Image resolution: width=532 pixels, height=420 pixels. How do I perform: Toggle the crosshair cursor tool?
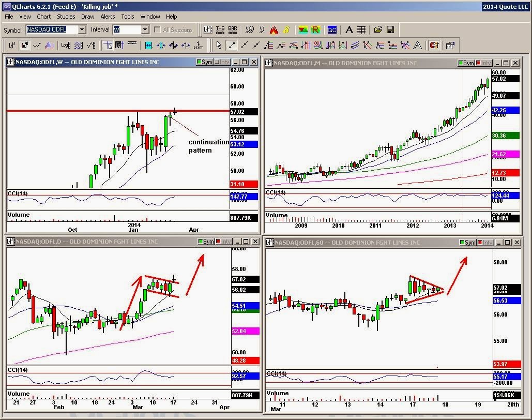(108, 45)
